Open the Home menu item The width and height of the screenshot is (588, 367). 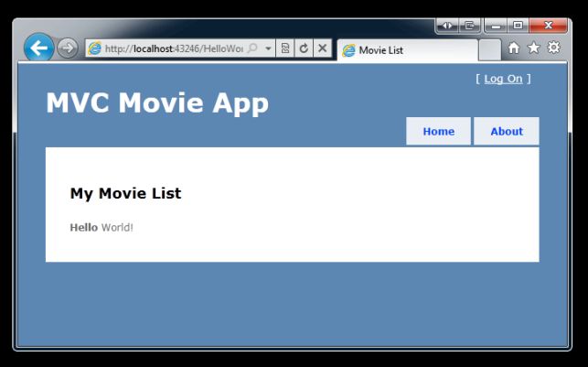pos(438,132)
